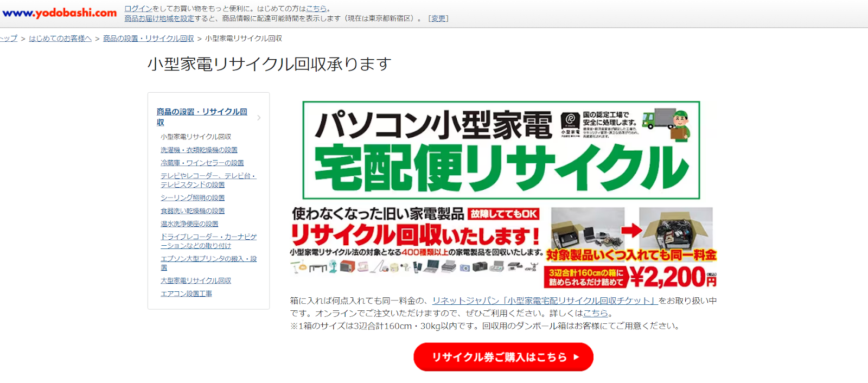Open 冷蔵庫・ワインセラーの設置 in sidebar

click(x=202, y=163)
